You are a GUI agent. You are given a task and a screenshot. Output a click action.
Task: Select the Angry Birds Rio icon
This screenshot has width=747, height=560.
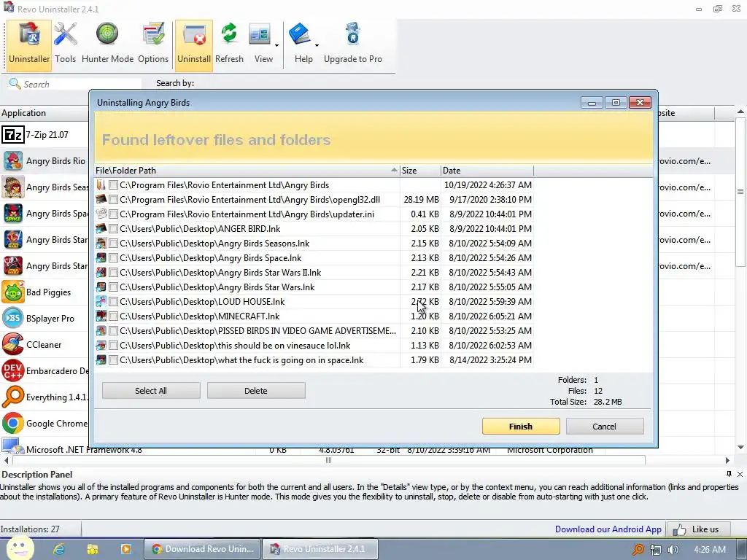pos(13,161)
